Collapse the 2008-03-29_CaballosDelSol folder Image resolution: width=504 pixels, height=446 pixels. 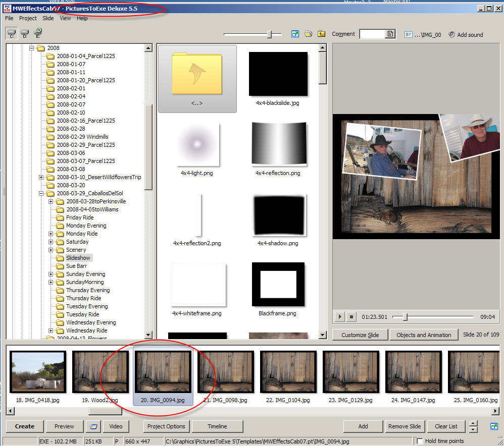click(41, 193)
